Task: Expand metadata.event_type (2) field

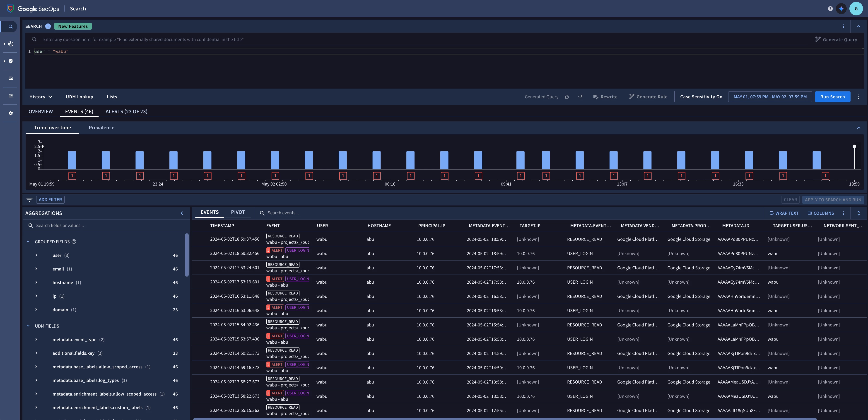Action: pyautogui.click(x=36, y=340)
